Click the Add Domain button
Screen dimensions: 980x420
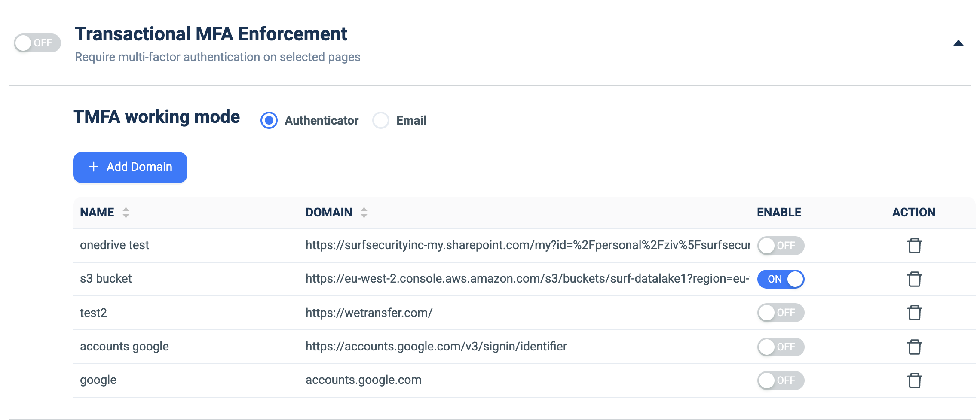(x=130, y=167)
